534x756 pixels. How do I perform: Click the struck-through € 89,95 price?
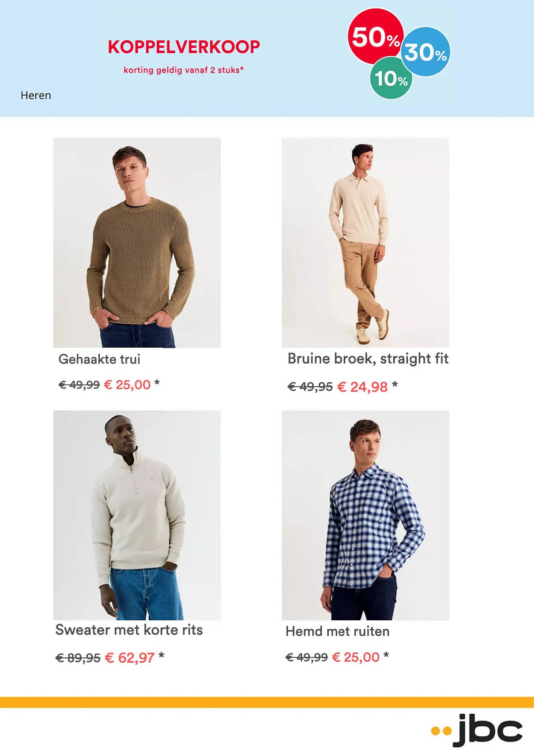(x=78, y=658)
